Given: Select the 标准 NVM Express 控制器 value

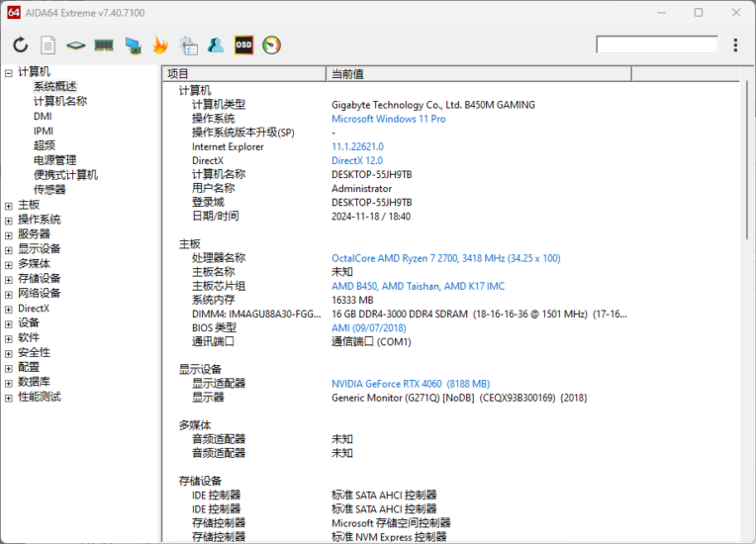Looking at the screenshot, I should click(389, 537).
